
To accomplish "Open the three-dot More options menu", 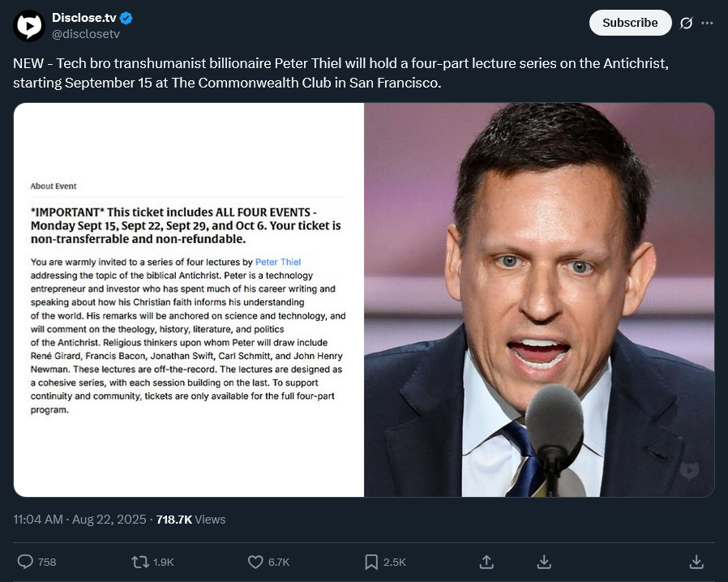I will (707, 23).
